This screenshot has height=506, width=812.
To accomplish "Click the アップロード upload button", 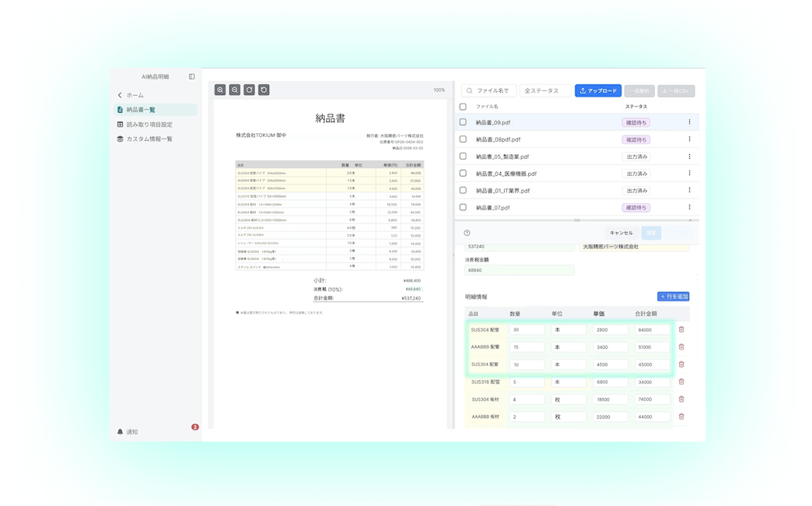I will click(x=597, y=90).
